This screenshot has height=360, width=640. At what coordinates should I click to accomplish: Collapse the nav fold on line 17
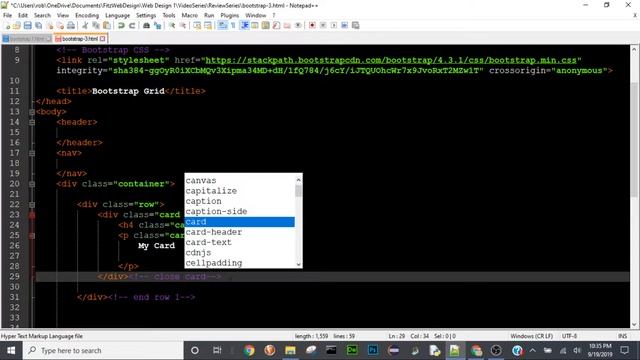(x=32, y=153)
